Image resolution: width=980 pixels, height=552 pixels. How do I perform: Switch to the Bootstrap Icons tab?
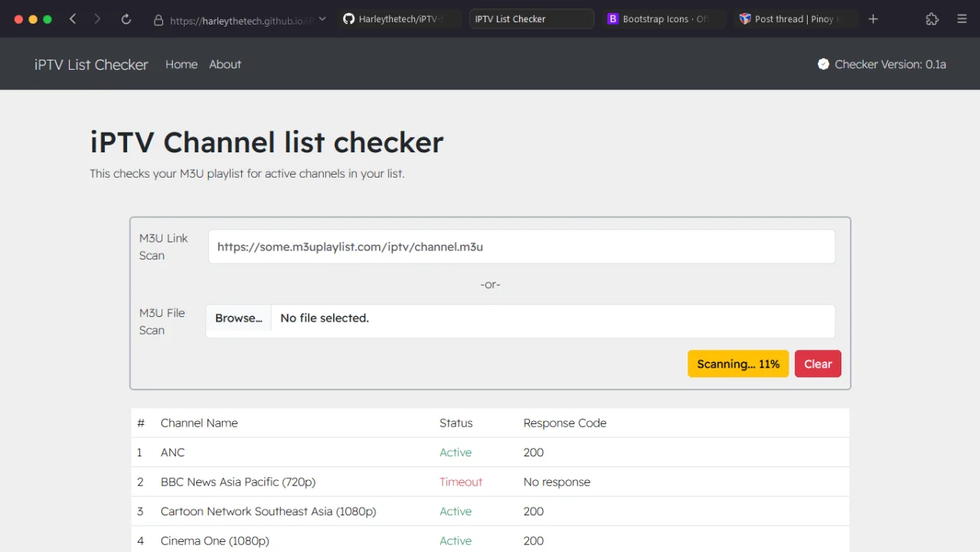664,19
